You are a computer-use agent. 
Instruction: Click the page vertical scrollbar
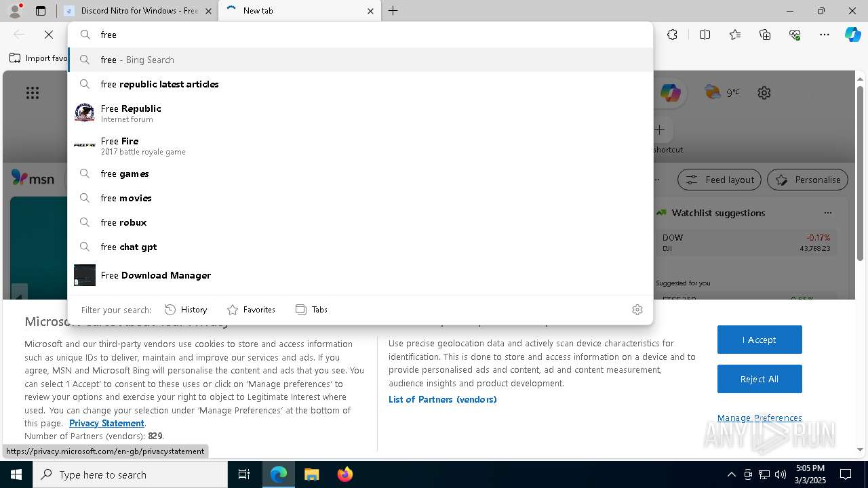pos(860,173)
